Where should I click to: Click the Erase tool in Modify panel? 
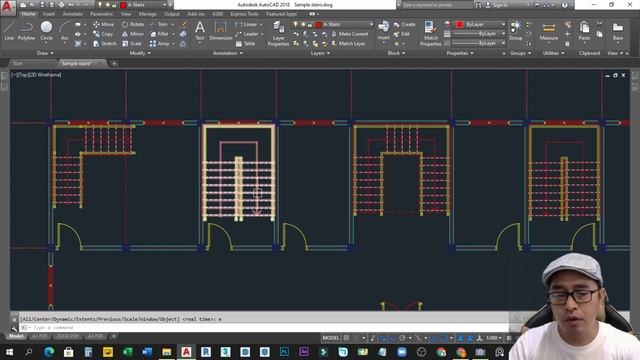(x=184, y=24)
